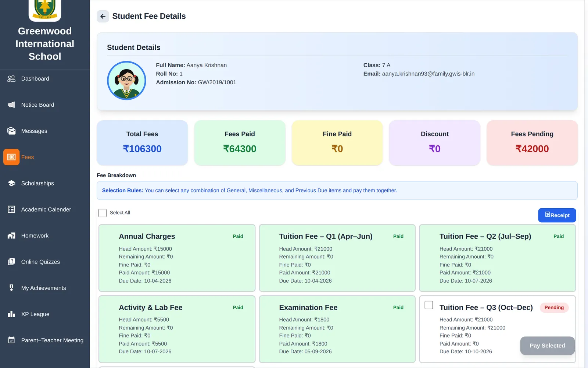Click the Total Fees ₹106300 card

142,143
